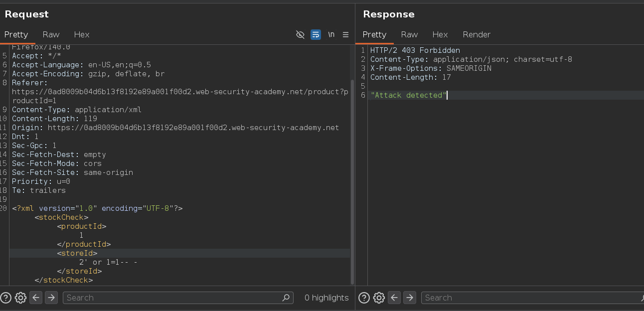Switch Request view to Pretty tab
Viewport: 644px width, 311px height.
point(16,34)
